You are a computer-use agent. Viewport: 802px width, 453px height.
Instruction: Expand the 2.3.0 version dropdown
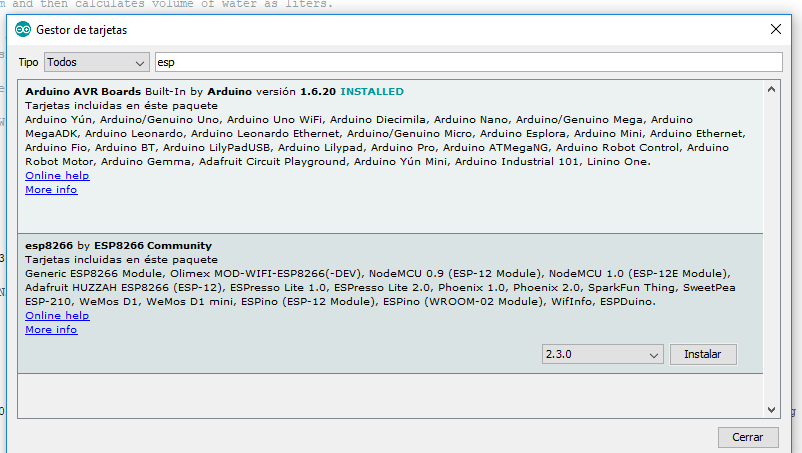pos(603,355)
